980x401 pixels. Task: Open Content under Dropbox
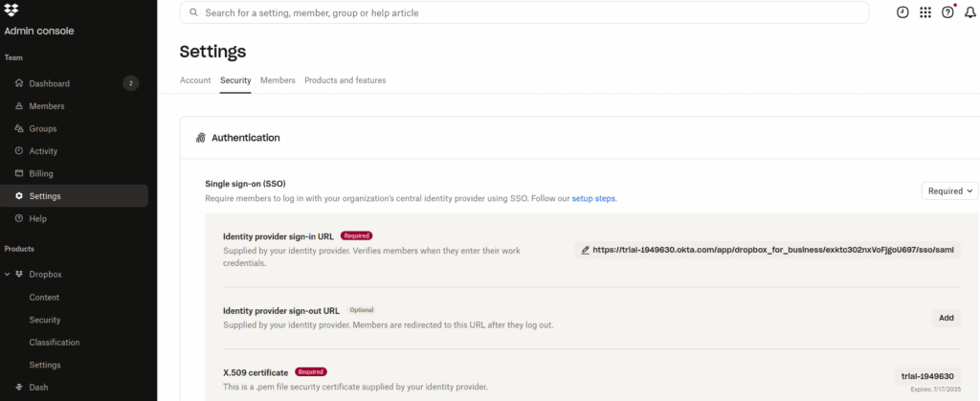tap(44, 298)
